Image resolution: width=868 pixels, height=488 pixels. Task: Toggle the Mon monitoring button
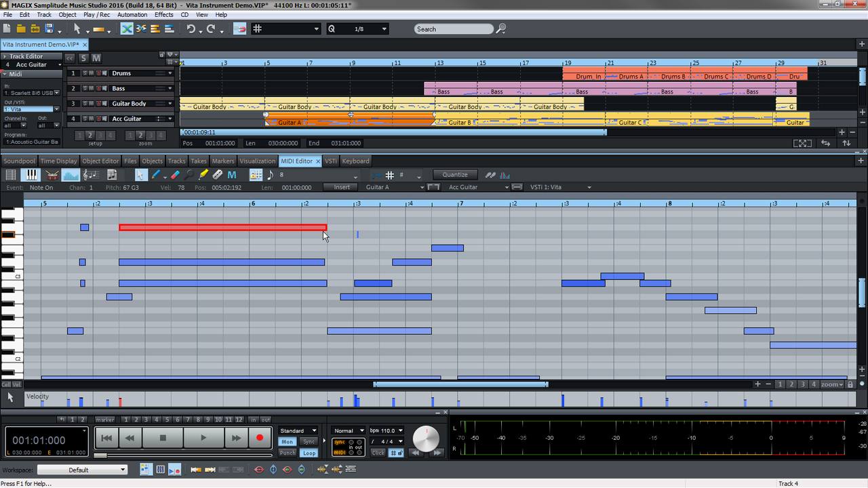[288, 442]
